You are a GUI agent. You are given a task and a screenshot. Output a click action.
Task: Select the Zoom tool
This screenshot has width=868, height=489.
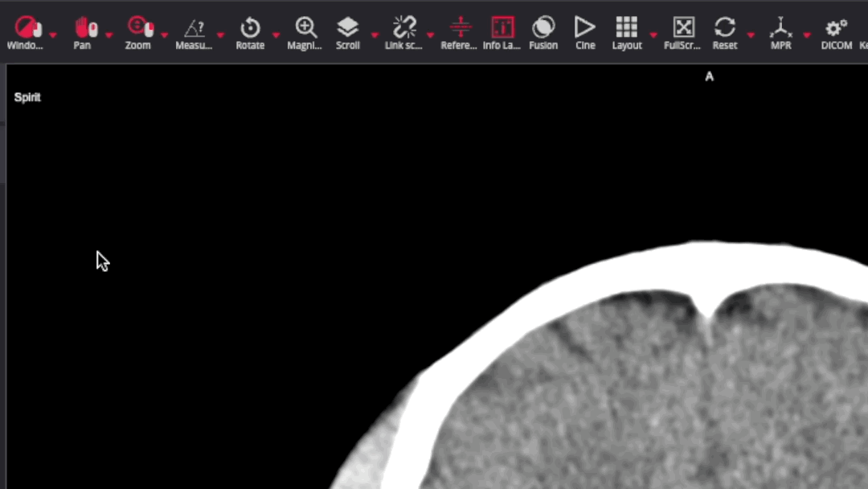[x=138, y=33]
